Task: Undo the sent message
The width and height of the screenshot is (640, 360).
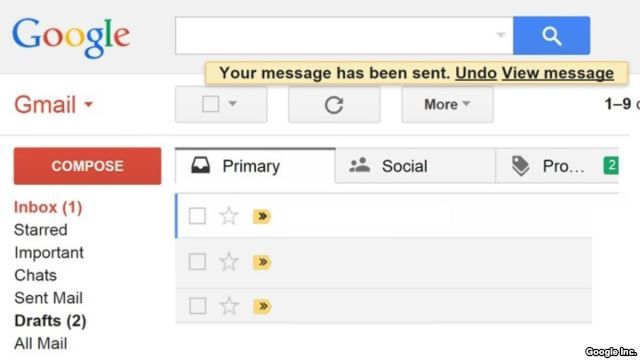Action: coord(476,73)
